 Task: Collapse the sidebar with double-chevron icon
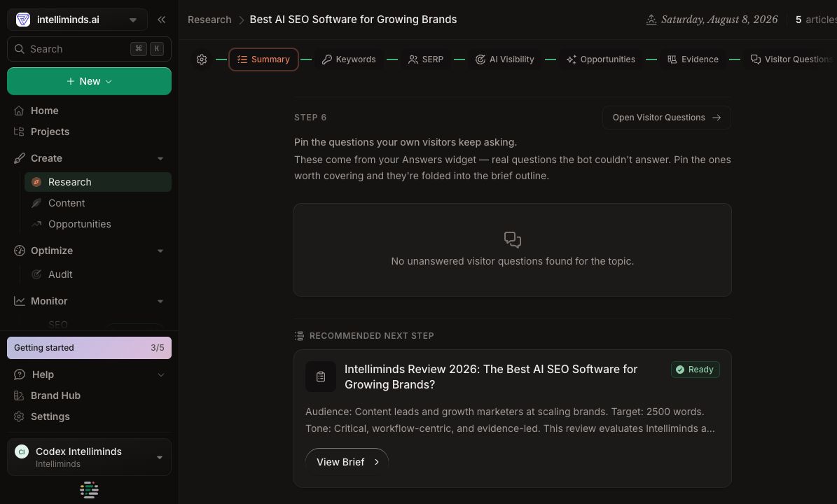tap(161, 20)
